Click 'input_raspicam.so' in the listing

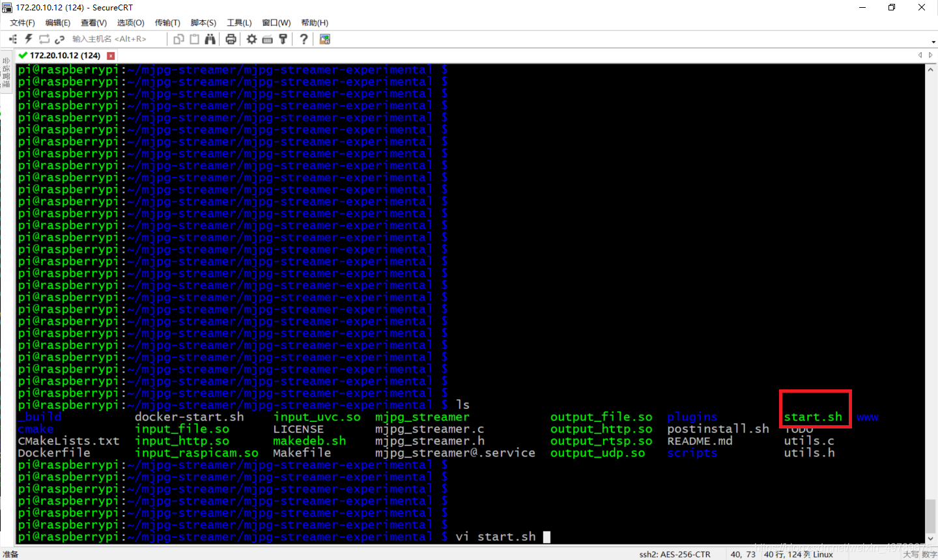tap(197, 453)
